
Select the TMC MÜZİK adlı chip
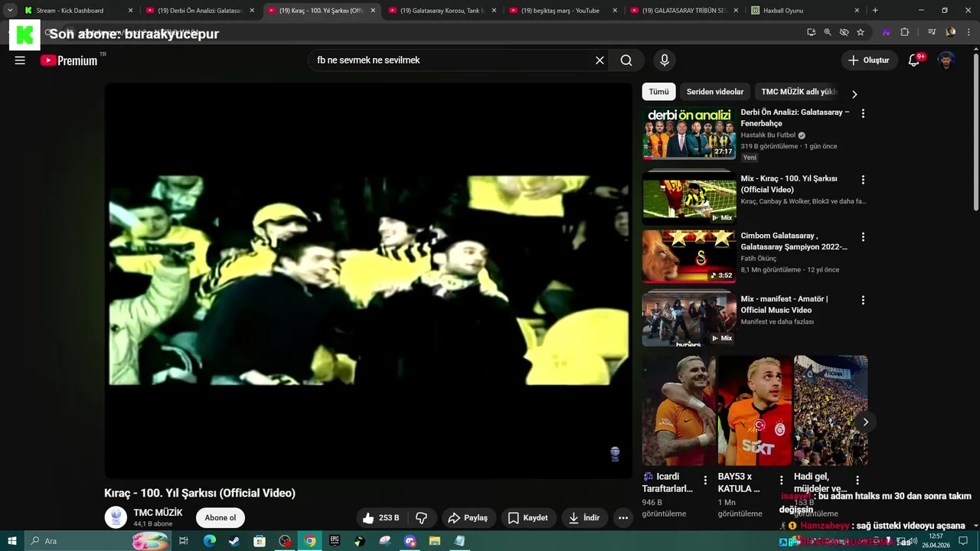point(798,92)
